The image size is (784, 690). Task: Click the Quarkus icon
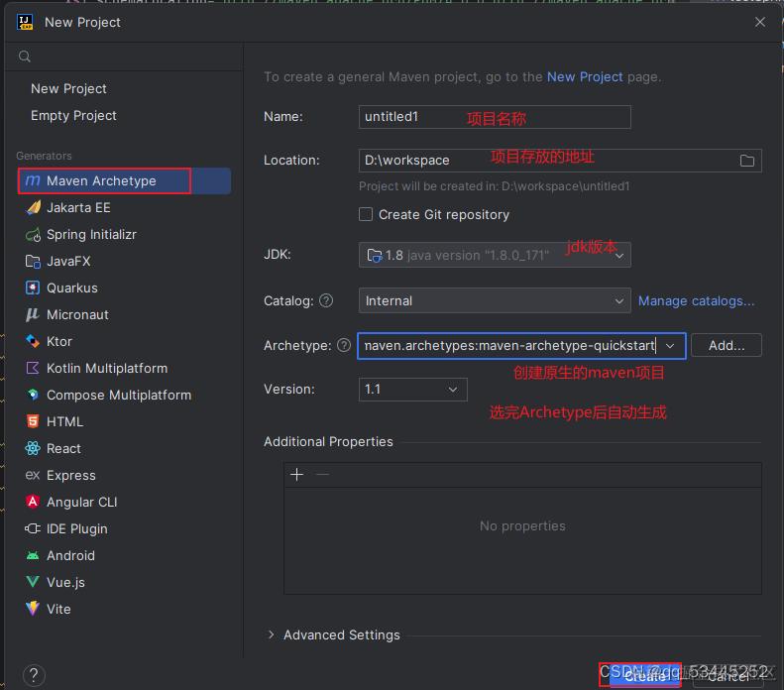click(x=33, y=288)
